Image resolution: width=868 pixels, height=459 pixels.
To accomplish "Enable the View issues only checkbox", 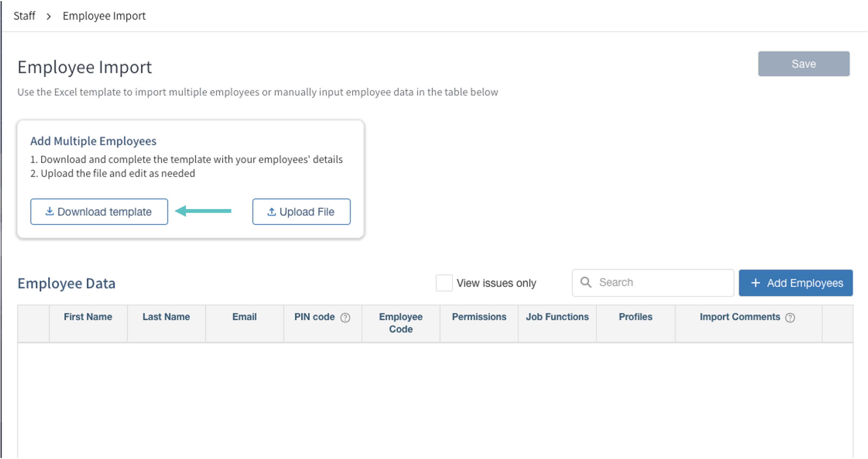I will pyautogui.click(x=444, y=283).
